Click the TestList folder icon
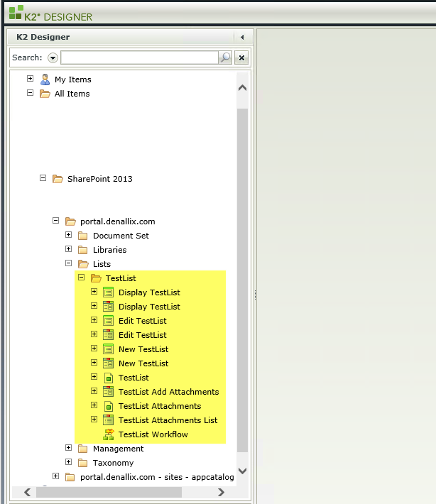436x504 pixels. point(96,278)
